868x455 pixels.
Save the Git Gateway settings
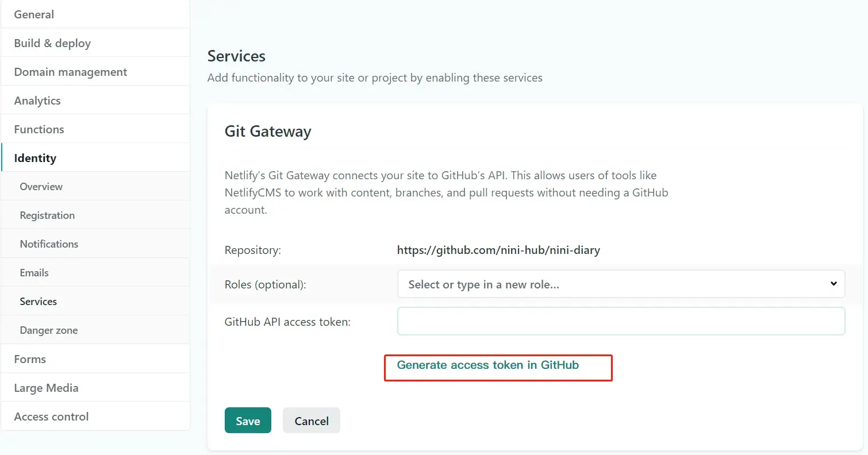click(x=248, y=421)
